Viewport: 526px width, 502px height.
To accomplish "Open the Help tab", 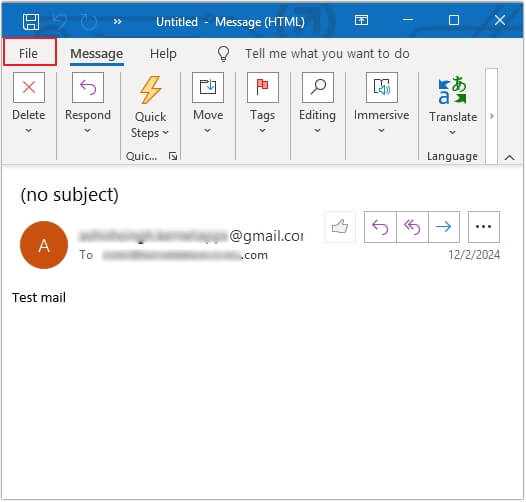I will tap(163, 54).
